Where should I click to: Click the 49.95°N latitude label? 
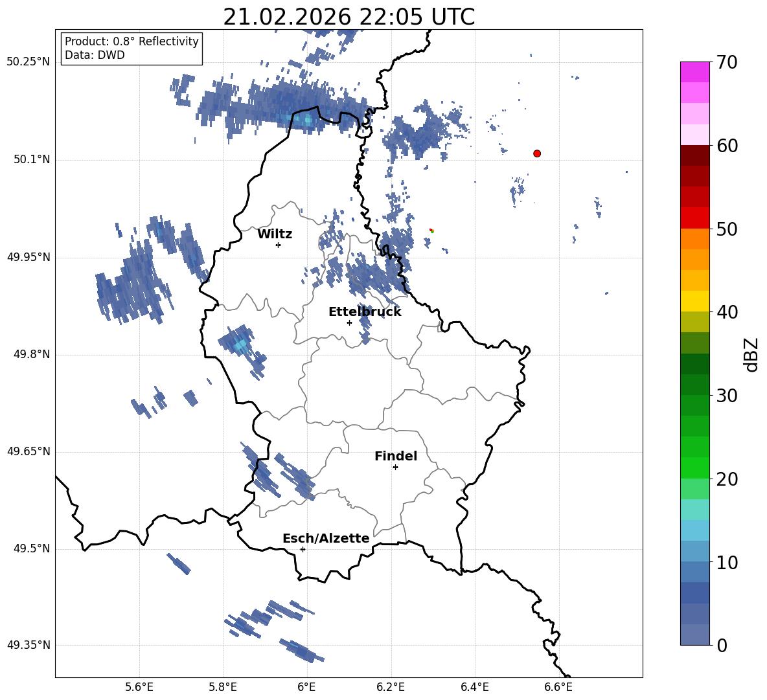coord(29,257)
